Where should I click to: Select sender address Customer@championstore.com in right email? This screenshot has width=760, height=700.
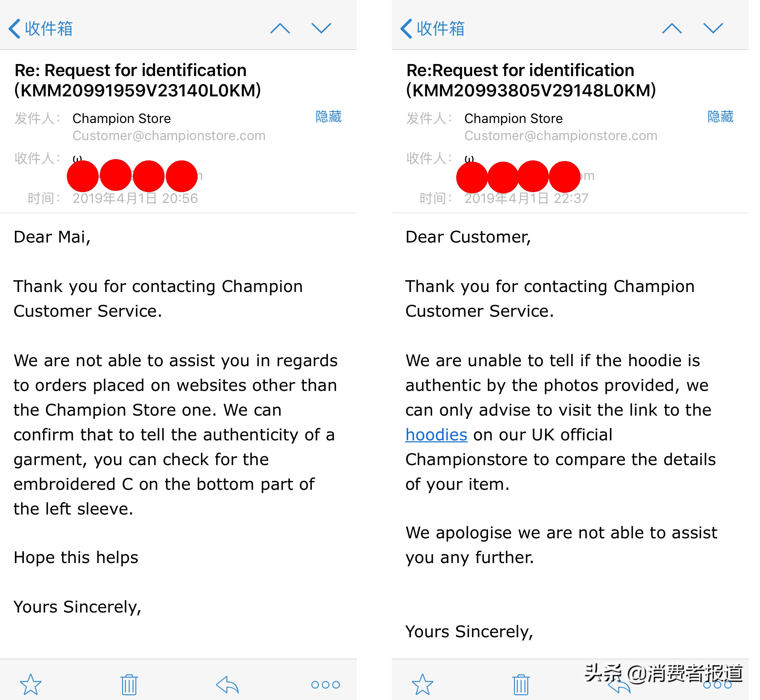561,136
